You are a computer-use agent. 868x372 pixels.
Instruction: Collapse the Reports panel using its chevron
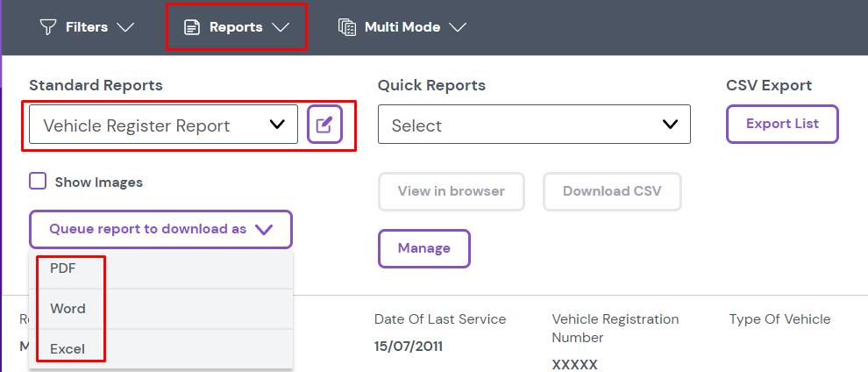[x=281, y=27]
